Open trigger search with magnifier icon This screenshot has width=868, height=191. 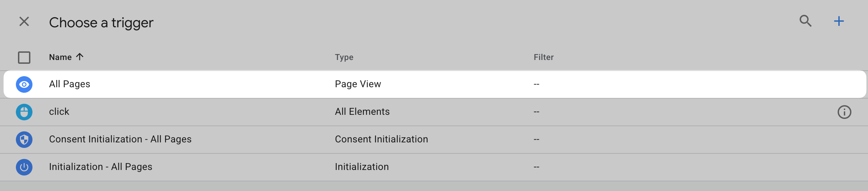pyautogui.click(x=806, y=21)
